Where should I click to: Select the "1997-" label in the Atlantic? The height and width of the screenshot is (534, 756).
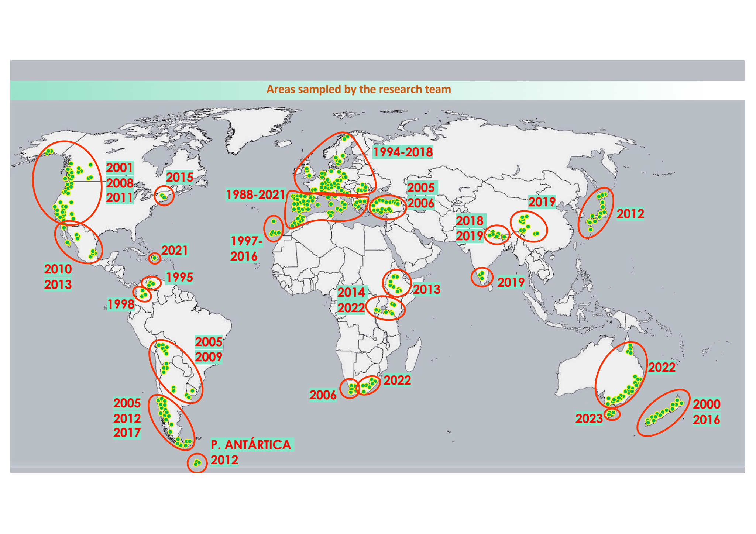pyautogui.click(x=247, y=241)
